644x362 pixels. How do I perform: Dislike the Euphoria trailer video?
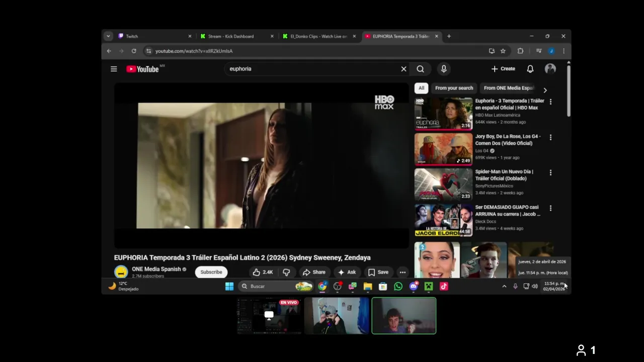[286, 272]
